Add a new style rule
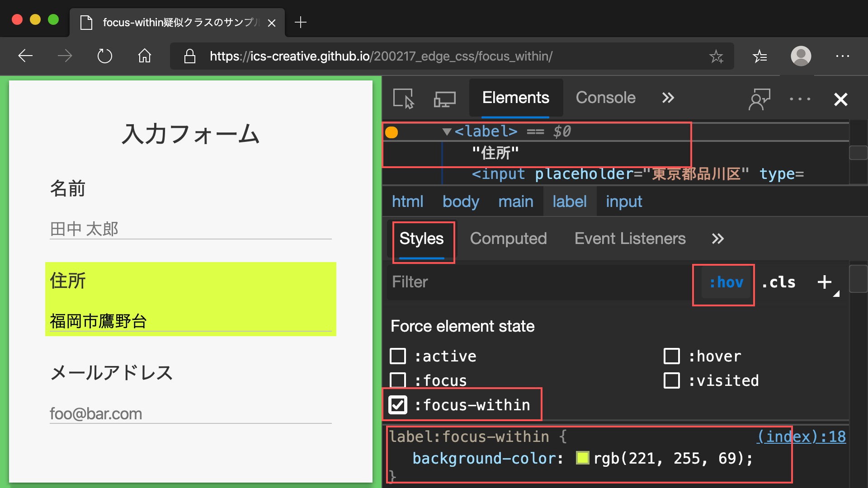 tap(825, 282)
